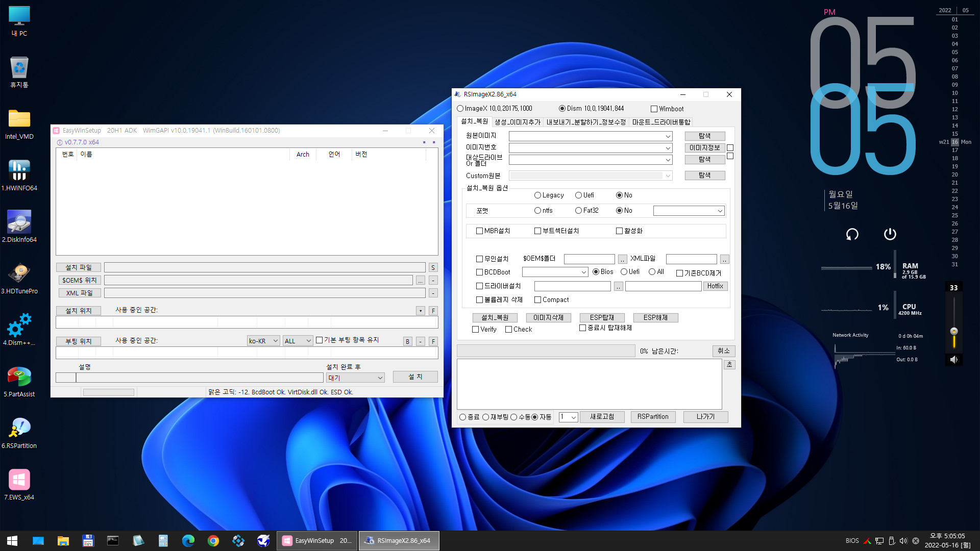Click the 설 치 button in EasyWinSetup
Screen dimensions: 980x551
click(x=415, y=377)
